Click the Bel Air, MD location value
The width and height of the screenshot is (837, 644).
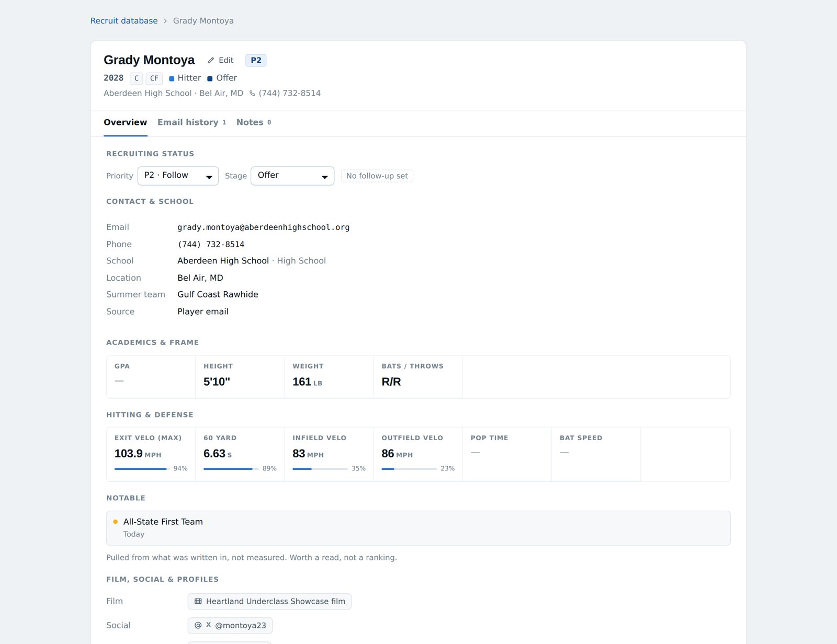click(x=200, y=278)
